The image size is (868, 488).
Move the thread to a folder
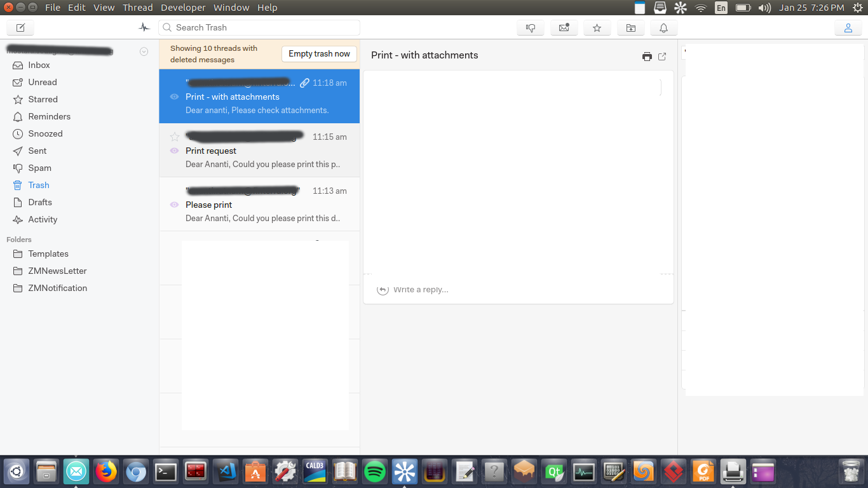click(630, 27)
